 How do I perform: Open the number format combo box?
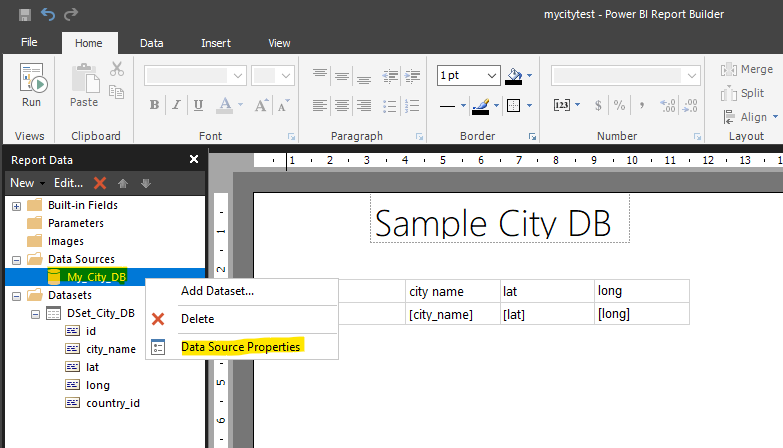point(626,76)
